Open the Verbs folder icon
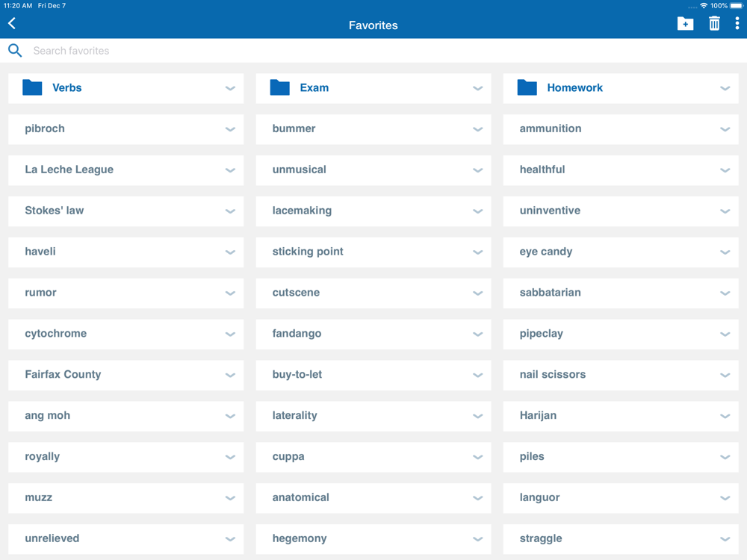747x560 pixels. tap(32, 87)
